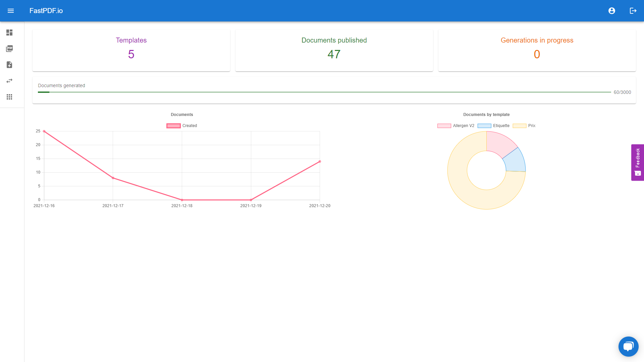The image size is (644, 362).
Task: Open the Templates card showing 5
Action: (131, 50)
